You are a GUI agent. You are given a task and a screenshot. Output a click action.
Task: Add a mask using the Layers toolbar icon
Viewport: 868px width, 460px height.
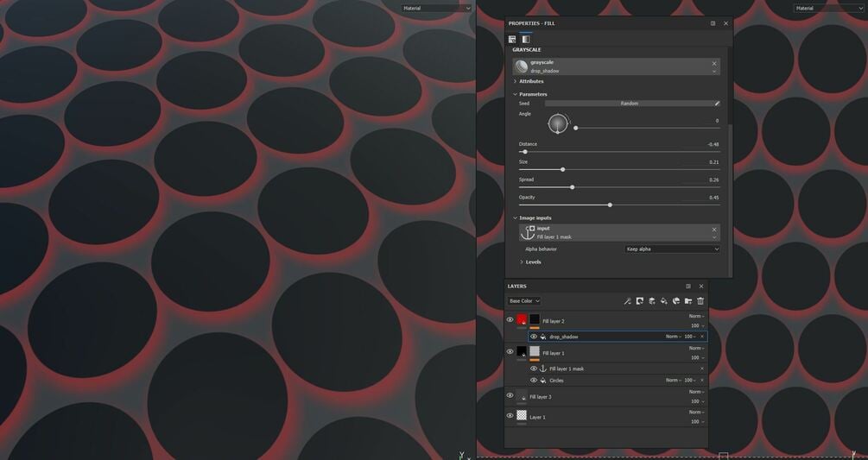coord(639,300)
